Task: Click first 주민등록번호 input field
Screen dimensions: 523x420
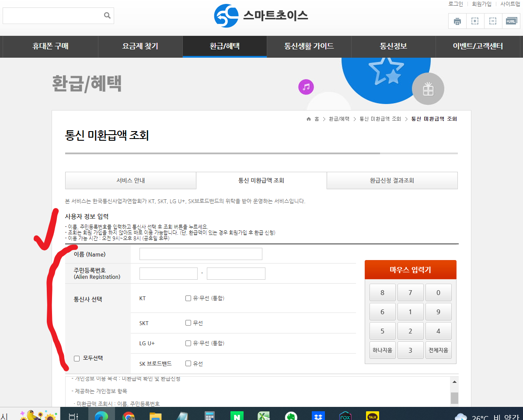Action: pyautogui.click(x=168, y=274)
